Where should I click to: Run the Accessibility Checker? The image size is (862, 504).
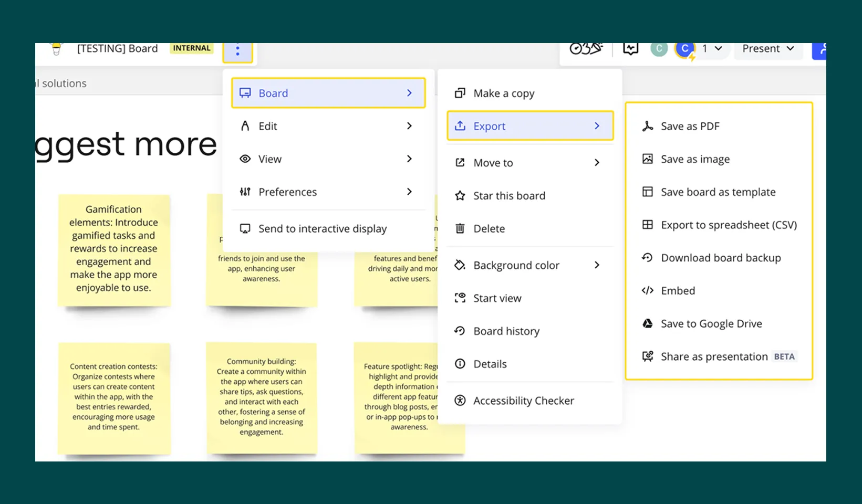point(523,400)
